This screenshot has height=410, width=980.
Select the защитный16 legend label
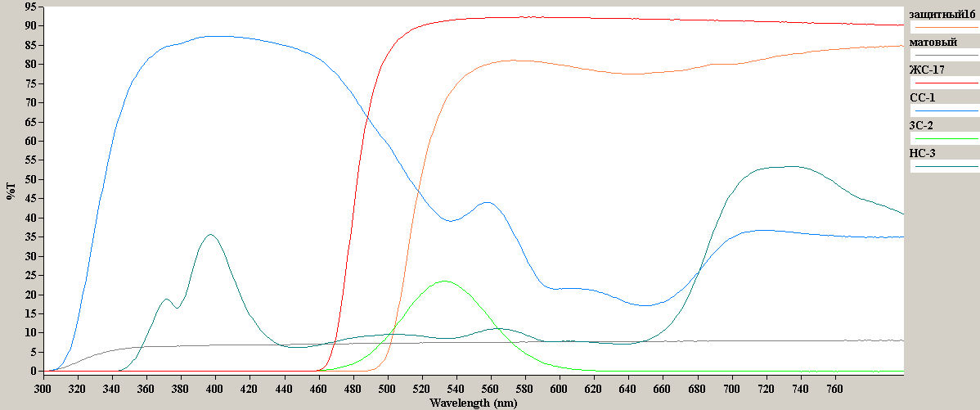[x=942, y=15]
